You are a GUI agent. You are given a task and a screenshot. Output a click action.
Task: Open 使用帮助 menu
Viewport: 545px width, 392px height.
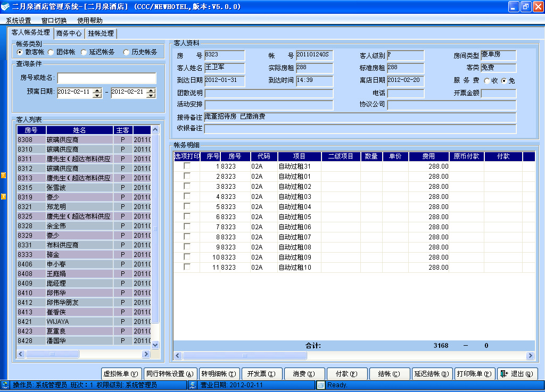(x=89, y=21)
